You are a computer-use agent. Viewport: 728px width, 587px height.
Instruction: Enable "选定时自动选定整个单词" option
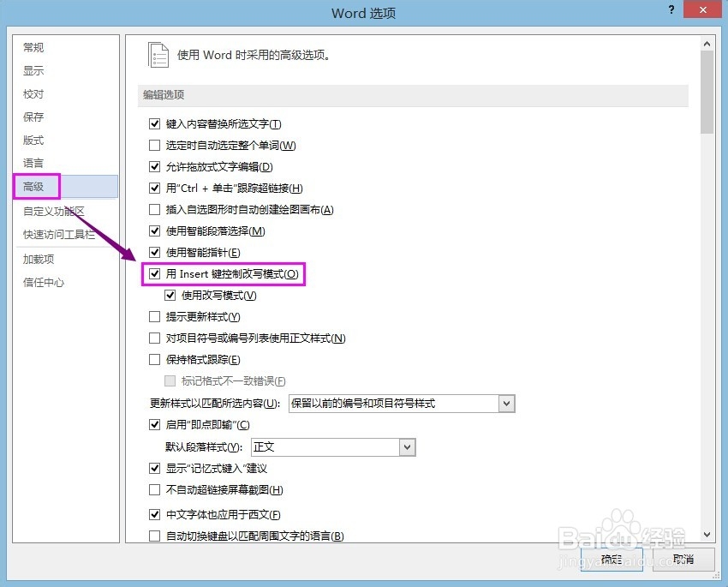[154, 146]
